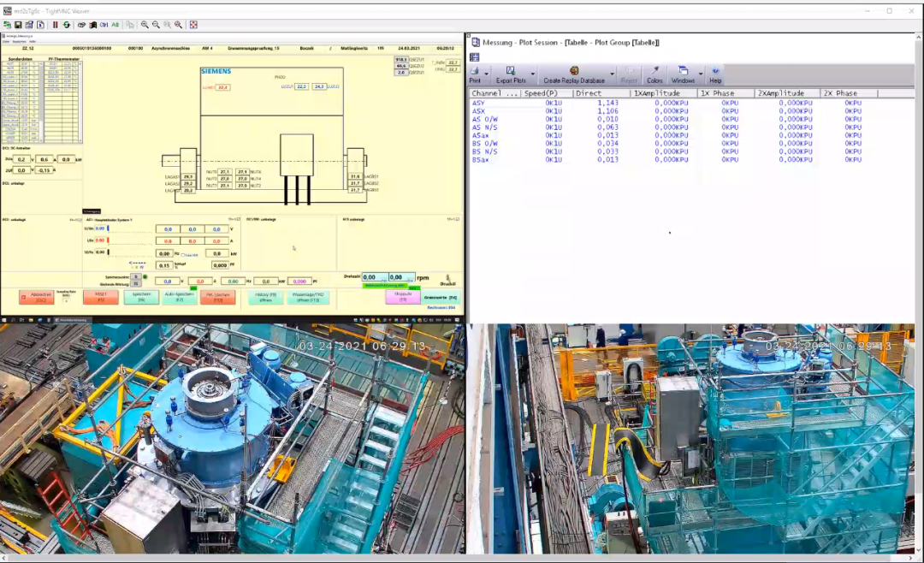Open the Windows dropdown arrow
924x563 pixels.
[x=700, y=74]
